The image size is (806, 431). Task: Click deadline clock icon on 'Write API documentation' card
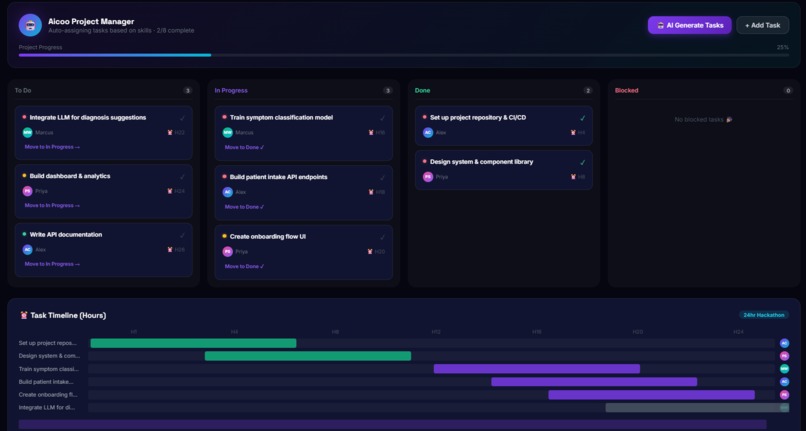[170, 250]
